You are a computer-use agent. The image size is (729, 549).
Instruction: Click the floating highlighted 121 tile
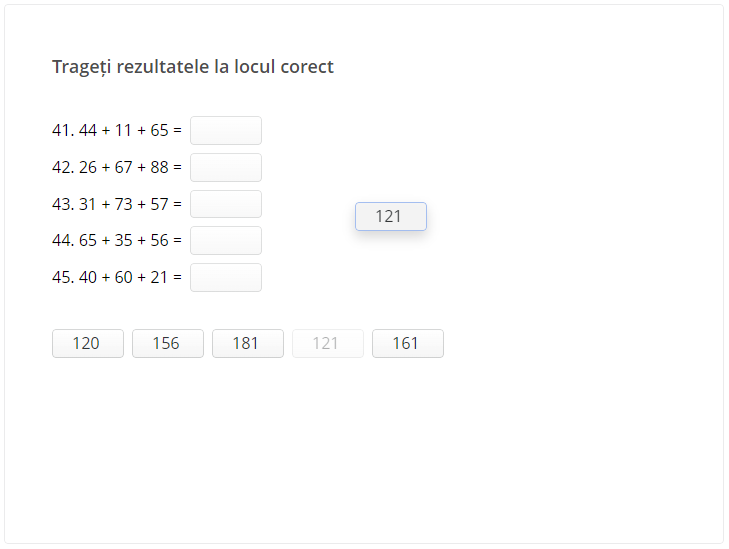pyautogui.click(x=390, y=216)
